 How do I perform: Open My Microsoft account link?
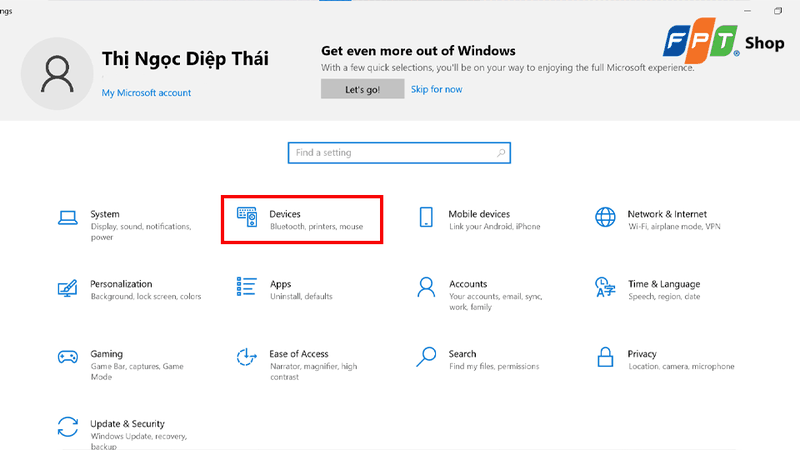(x=146, y=93)
